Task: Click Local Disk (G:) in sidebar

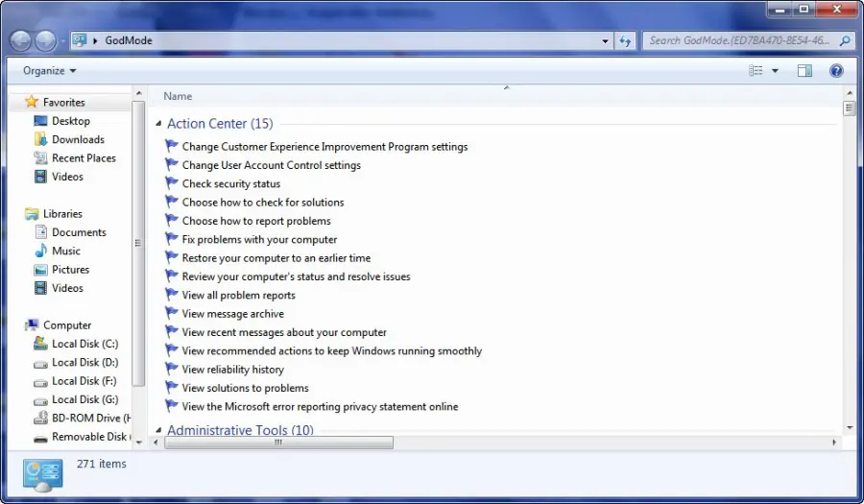Action: tap(84, 399)
